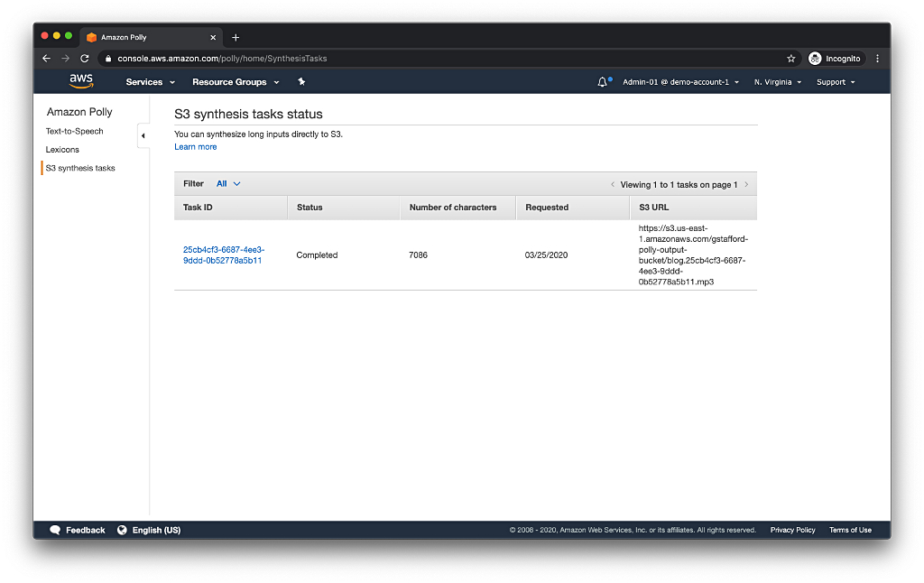Click Number of characters column header
The width and height of the screenshot is (924, 583).
tap(457, 208)
